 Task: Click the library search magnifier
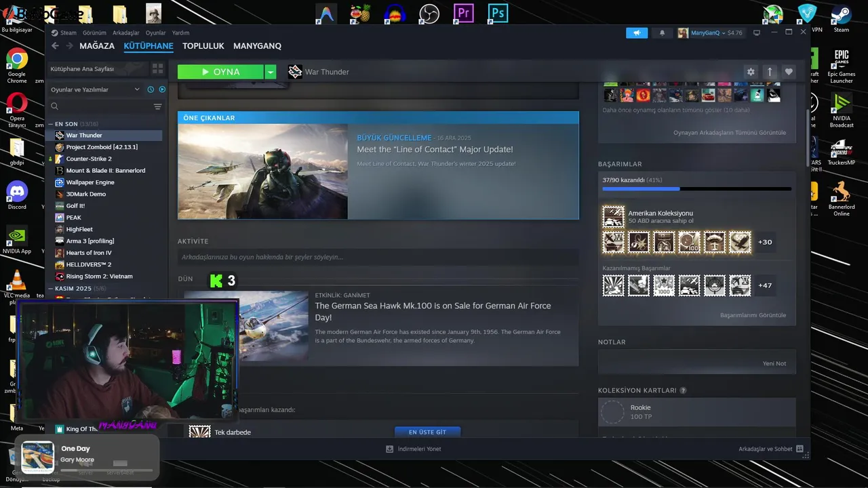point(55,106)
